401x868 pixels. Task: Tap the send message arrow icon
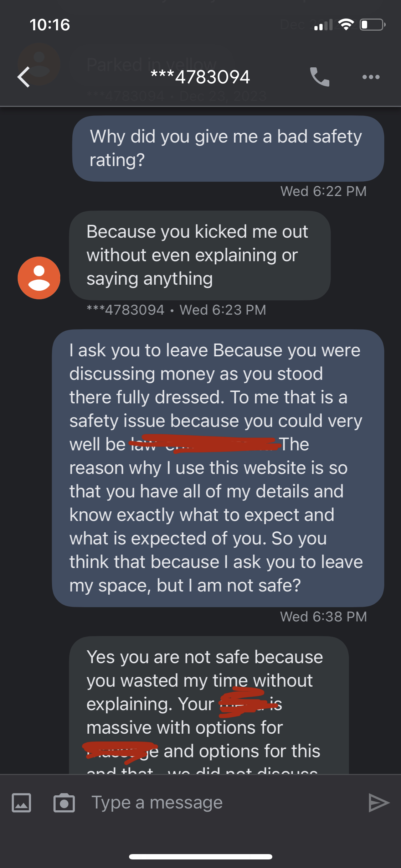pyautogui.click(x=379, y=803)
